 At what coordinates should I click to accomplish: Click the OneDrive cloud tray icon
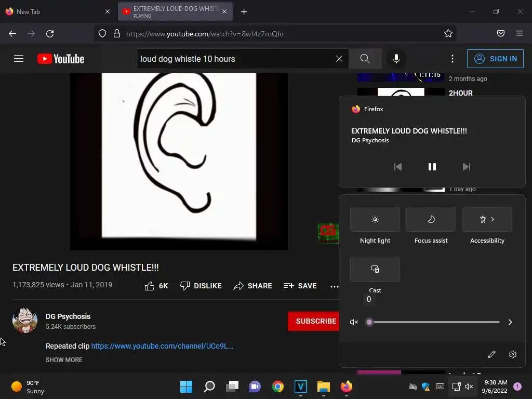[x=413, y=387]
